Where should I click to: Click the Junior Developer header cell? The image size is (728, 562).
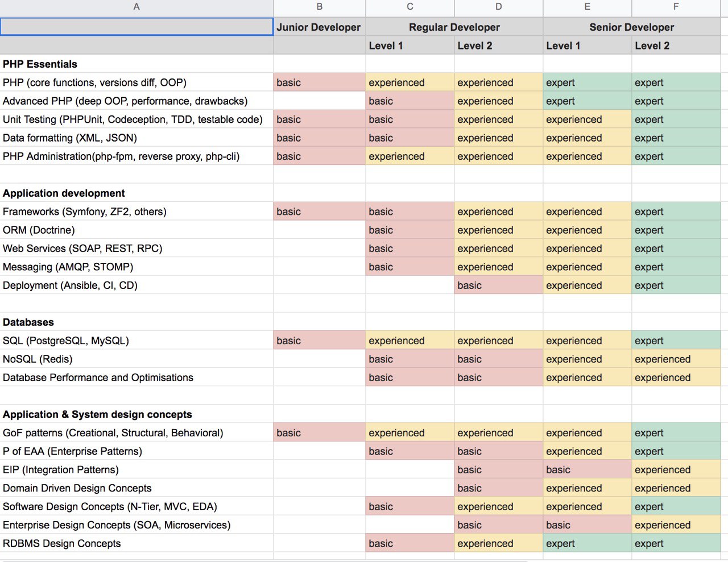point(320,27)
